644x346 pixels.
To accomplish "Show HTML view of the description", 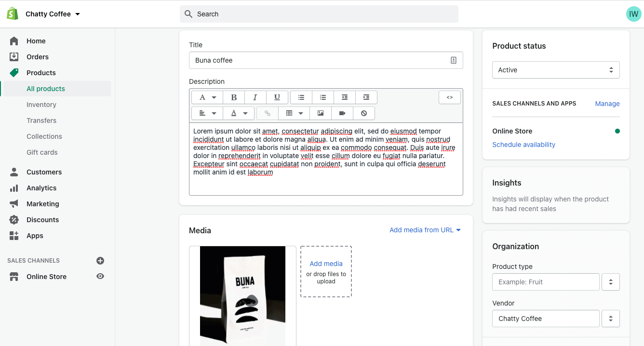I will click(450, 97).
